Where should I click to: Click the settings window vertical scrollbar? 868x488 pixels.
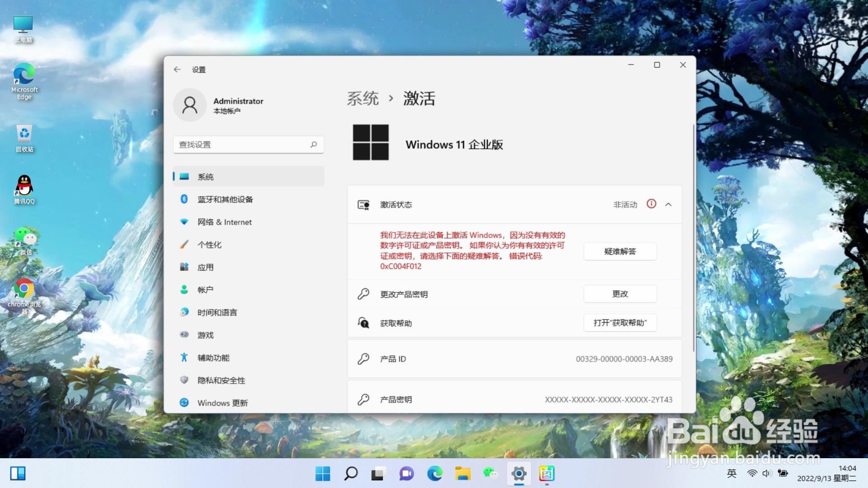click(x=693, y=239)
